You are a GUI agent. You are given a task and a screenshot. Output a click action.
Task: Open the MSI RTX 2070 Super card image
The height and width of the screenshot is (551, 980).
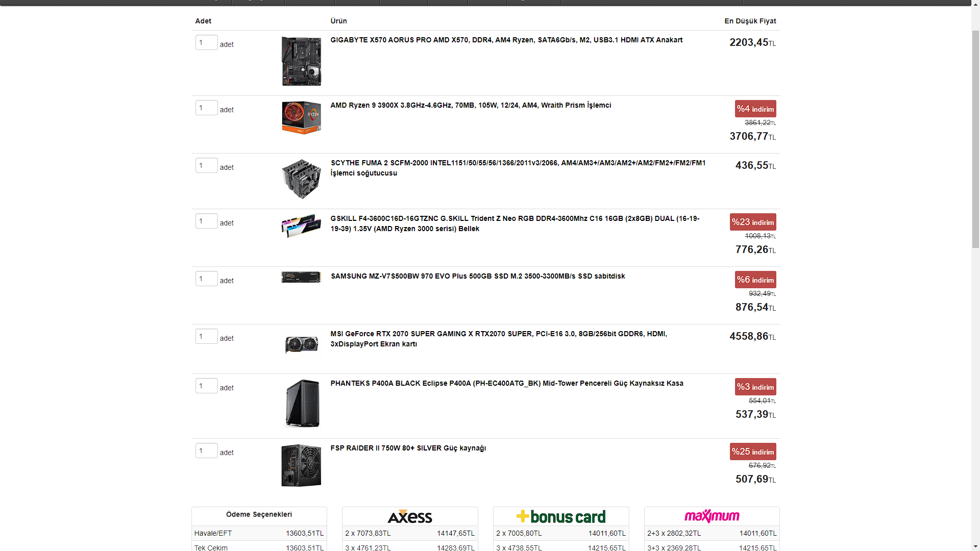(x=301, y=344)
